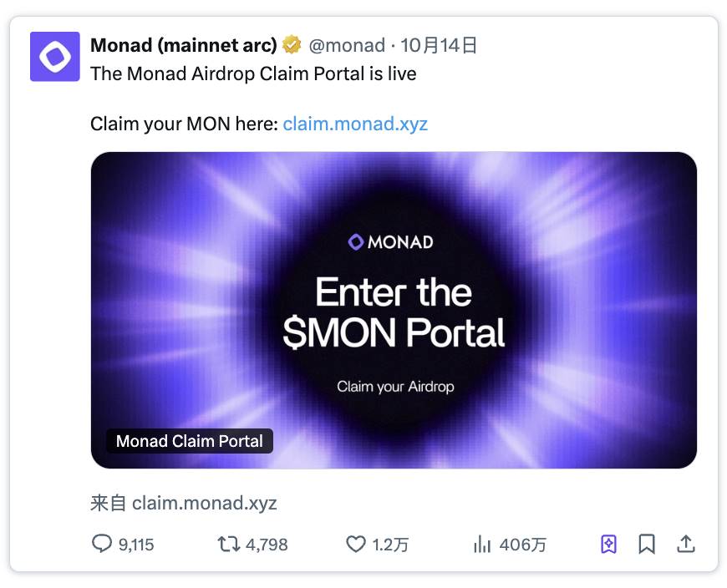Screen dimensions: 727x588
Task: Click the gold verified badge next to Monad
Action: (x=290, y=45)
